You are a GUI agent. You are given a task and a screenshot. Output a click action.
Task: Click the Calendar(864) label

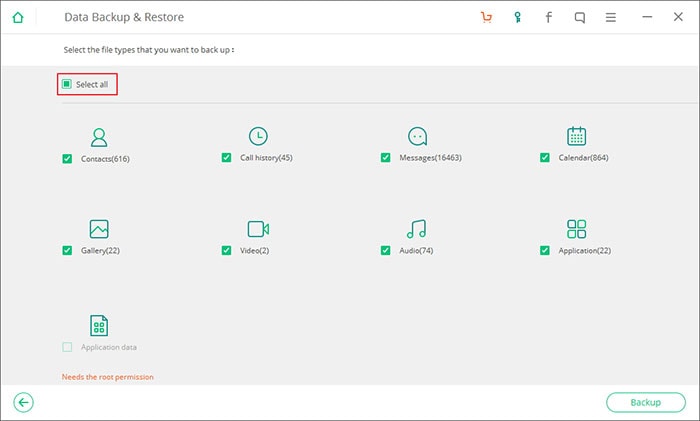pyautogui.click(x=583, y=158)
